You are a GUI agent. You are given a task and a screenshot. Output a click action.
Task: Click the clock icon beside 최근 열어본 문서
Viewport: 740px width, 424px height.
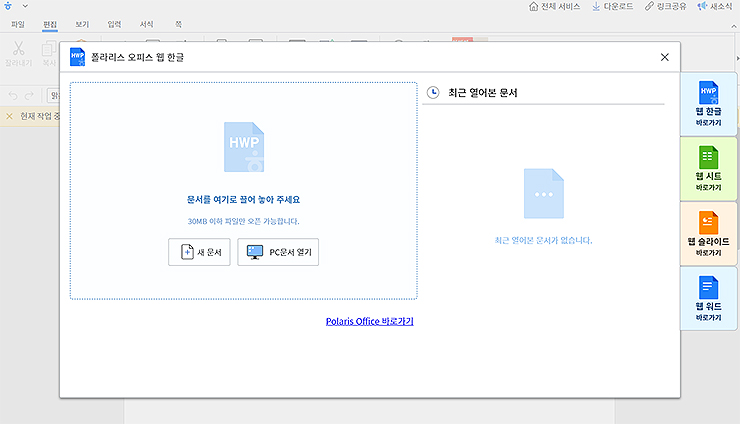tap(433, 93)
